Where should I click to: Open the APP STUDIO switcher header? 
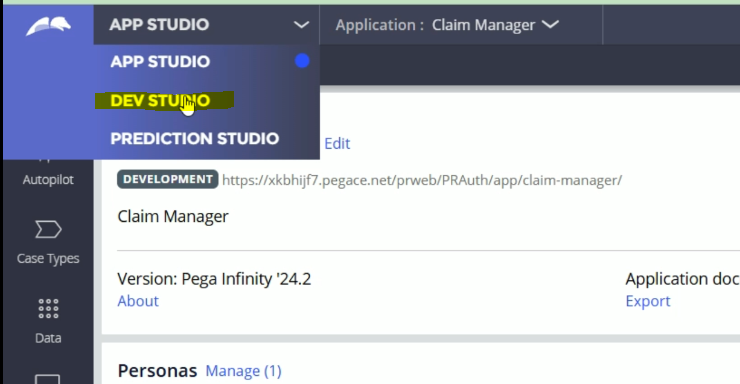point(206,25)
